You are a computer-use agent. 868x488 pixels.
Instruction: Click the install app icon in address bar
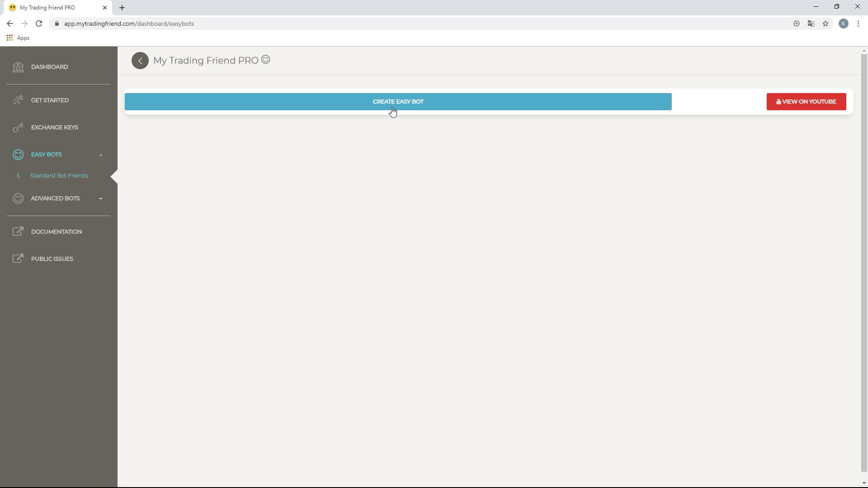[797, 23]
